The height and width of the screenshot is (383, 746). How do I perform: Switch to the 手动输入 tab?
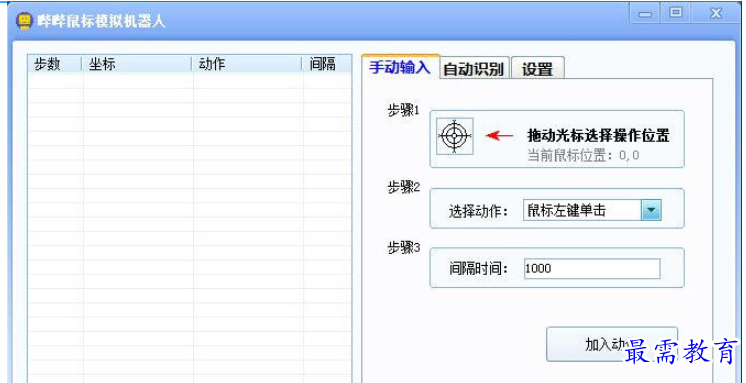(400, 67)
